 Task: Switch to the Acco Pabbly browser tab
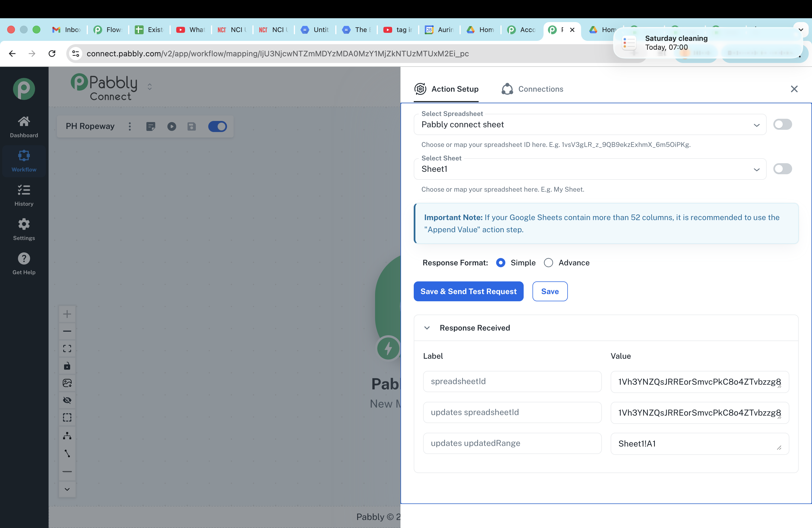click(x=521, y=30)
